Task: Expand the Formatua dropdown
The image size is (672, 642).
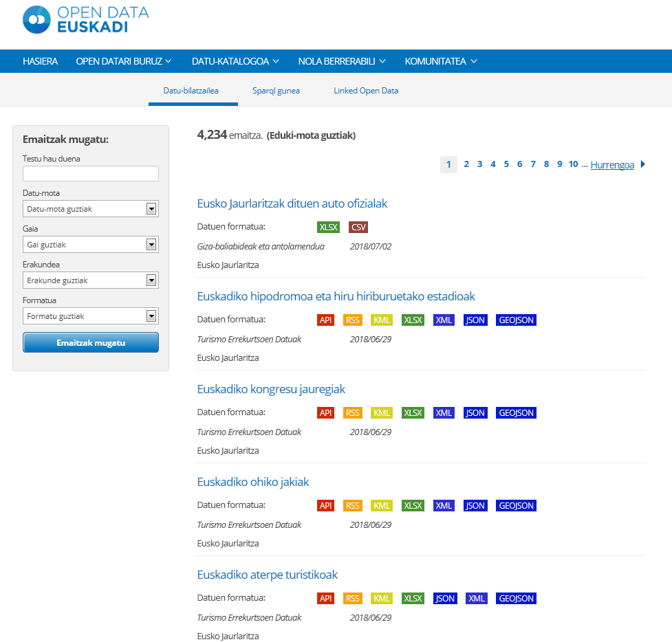Action: pyautogui.click(x=91, y=316)
